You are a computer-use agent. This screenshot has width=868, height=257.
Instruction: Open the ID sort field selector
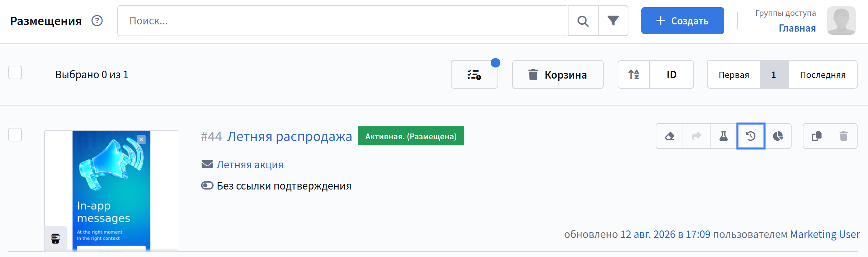tap(671, 75)
